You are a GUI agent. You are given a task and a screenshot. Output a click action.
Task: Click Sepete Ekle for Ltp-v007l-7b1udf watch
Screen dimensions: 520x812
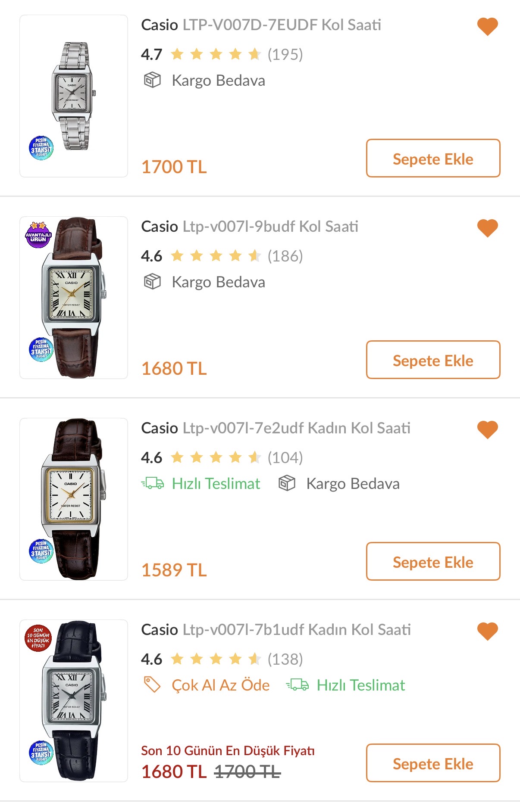(433, 763)
